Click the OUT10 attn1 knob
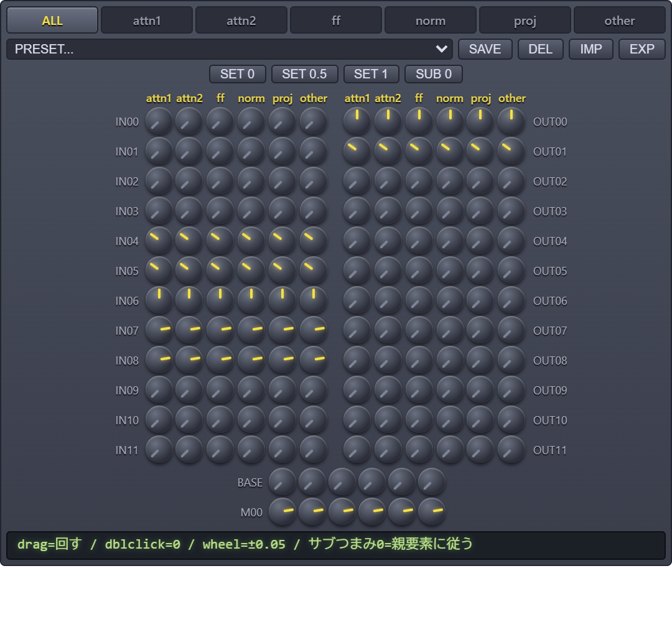The height and width of the screenshot is (627, 672). [x=357, y=420]
